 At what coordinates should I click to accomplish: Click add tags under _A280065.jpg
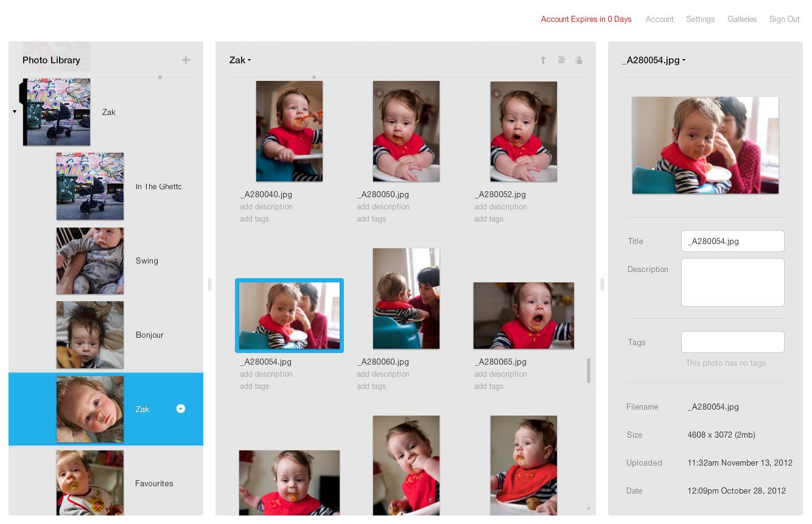point(489,386)
